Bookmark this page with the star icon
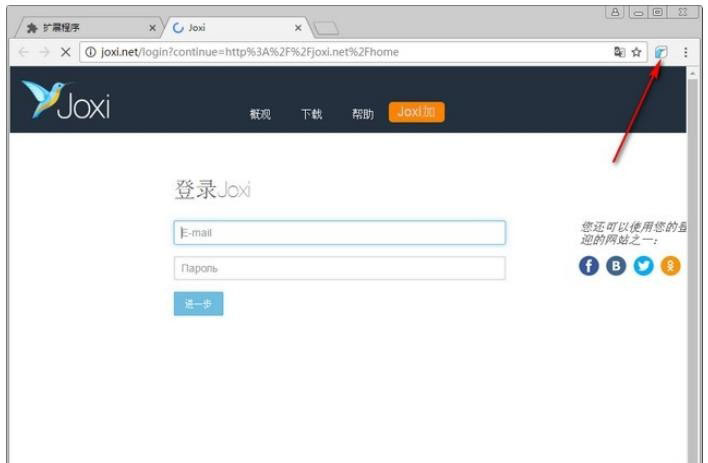708x463 pixels. tap(637, 52)
